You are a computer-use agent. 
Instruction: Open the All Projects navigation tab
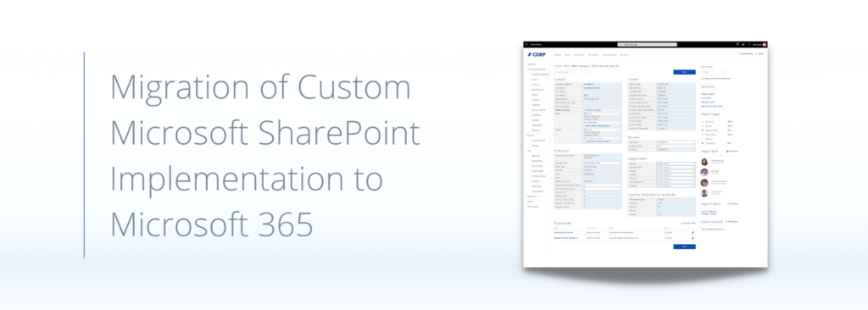(579, 55)
